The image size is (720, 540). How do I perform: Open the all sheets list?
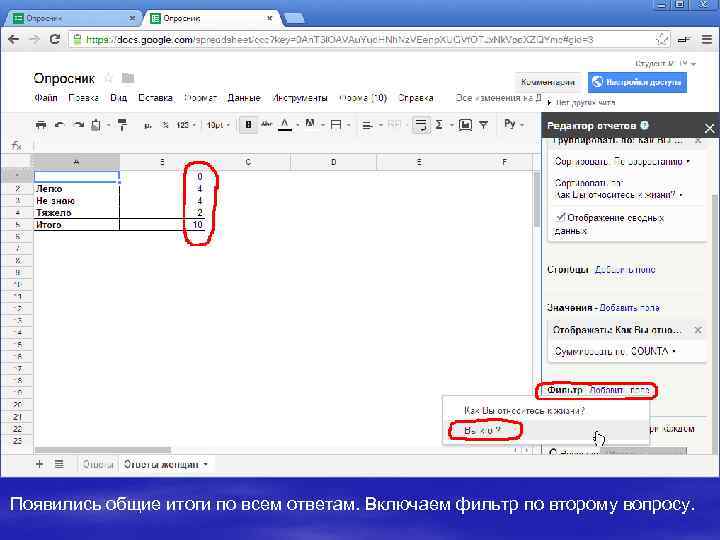(x=59, y=464)
